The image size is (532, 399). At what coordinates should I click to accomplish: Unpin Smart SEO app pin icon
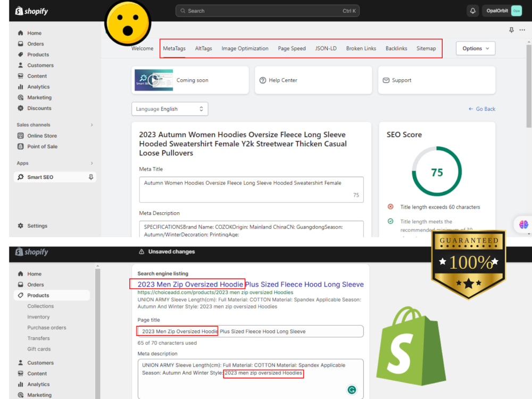coord(91,177)
